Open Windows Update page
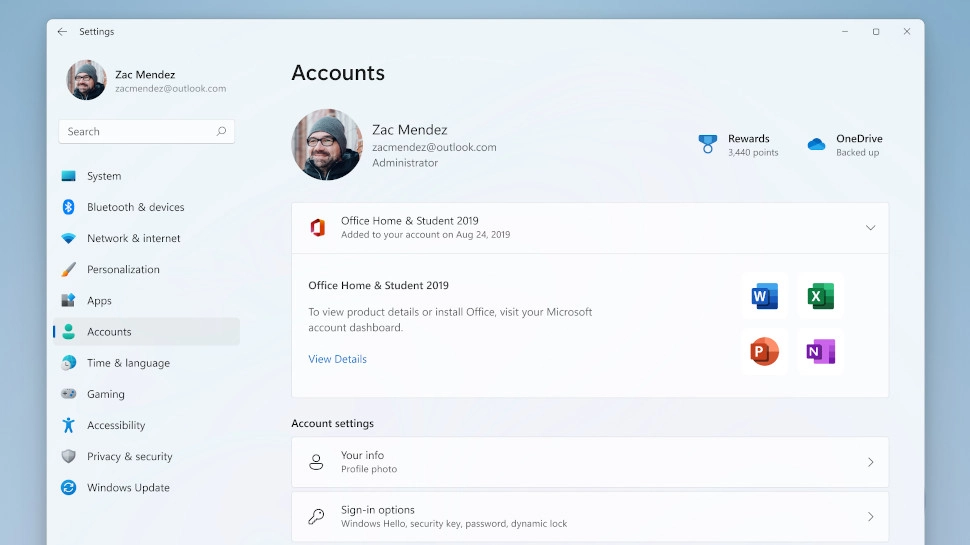This screenshot has width=970, height=545. [147, 487]
